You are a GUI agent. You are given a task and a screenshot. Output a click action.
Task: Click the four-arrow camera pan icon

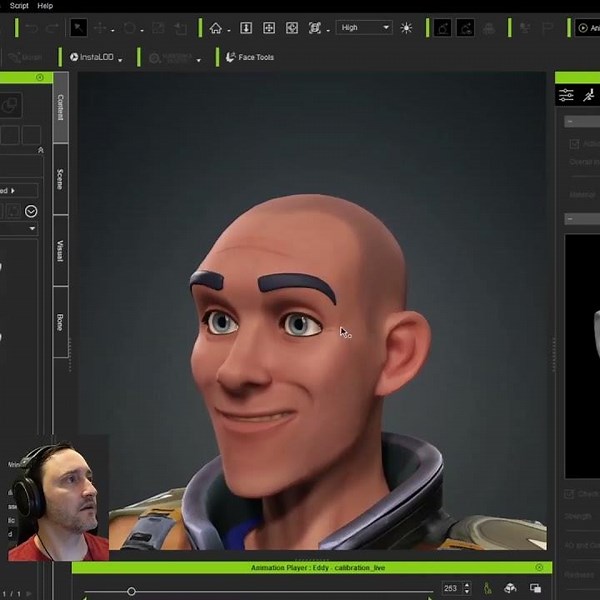269,28
